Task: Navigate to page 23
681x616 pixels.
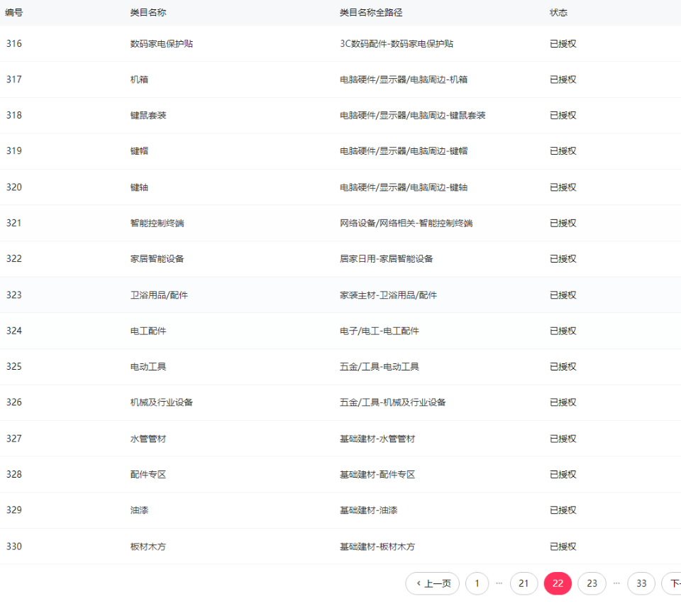Action: [x=592, y=583]
